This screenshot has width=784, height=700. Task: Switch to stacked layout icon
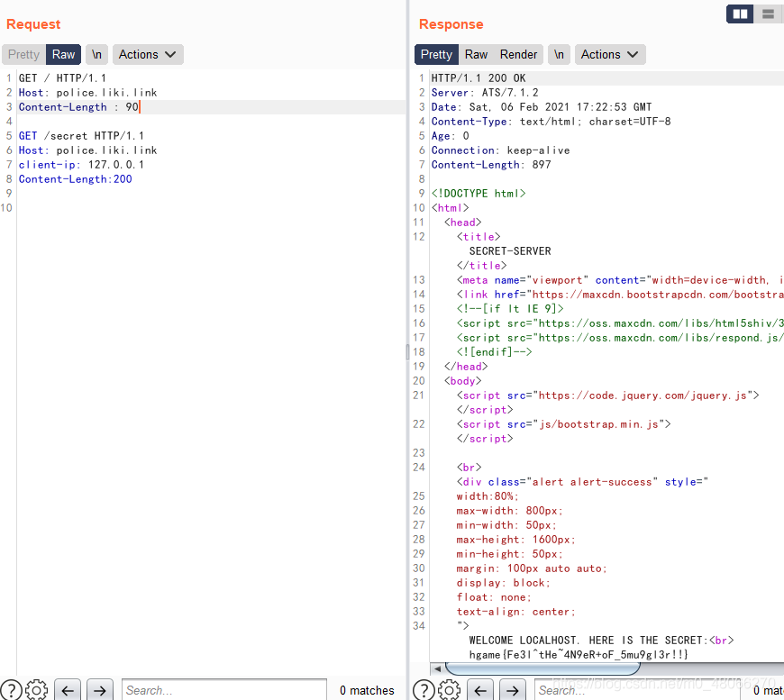pos(768,14)
